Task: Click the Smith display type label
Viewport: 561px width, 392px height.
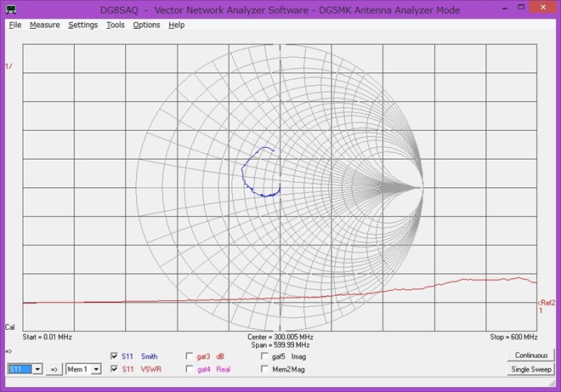Action: click(149, 356)
